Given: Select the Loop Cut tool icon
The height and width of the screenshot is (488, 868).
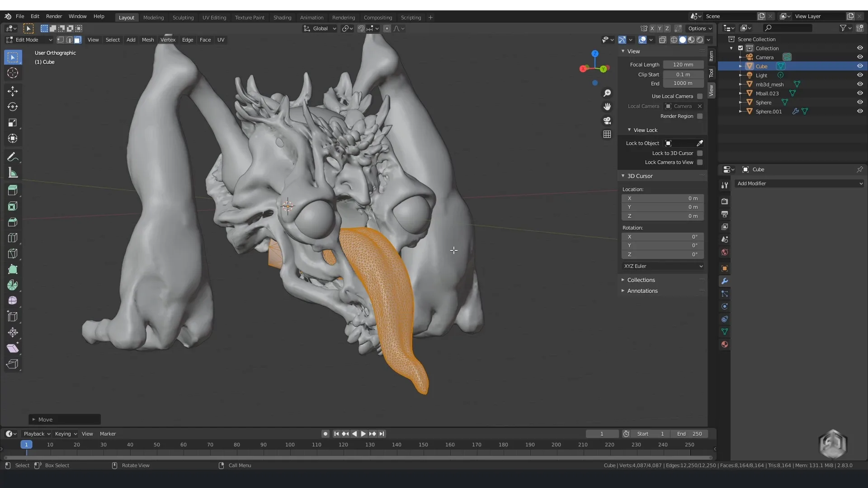Looking at the screenshot, I should [x=13, y=237].
